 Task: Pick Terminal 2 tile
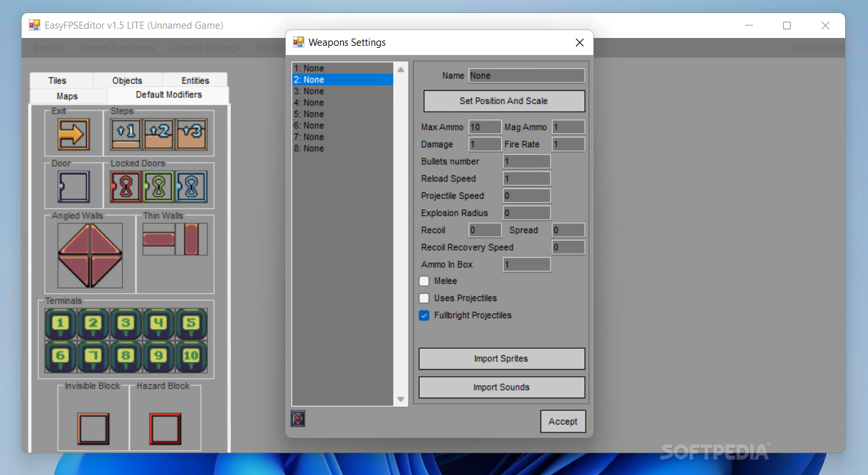(93, 325)
